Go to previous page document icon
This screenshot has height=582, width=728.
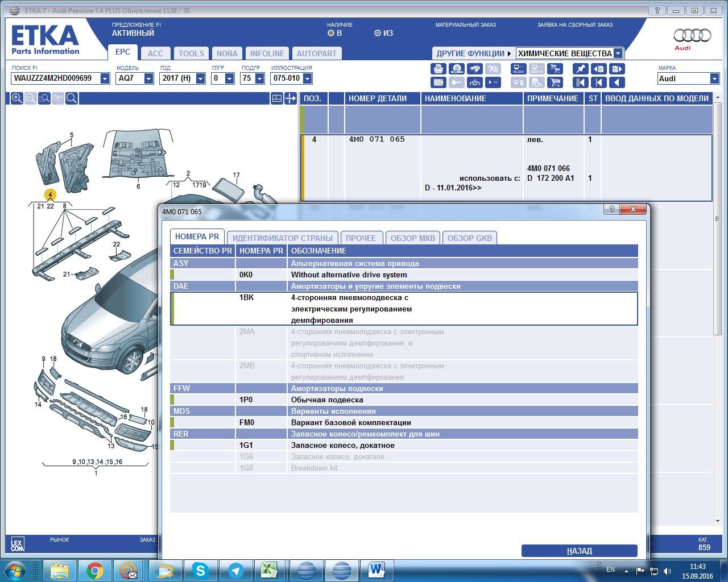click(598, 69)
